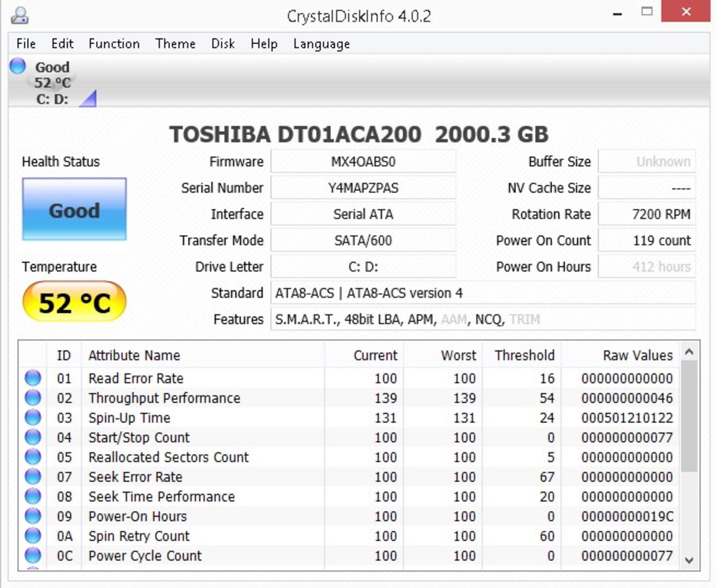Click the TOSHIBA DT01ACA200 2000.3 GB title

(x=359, y=134)
